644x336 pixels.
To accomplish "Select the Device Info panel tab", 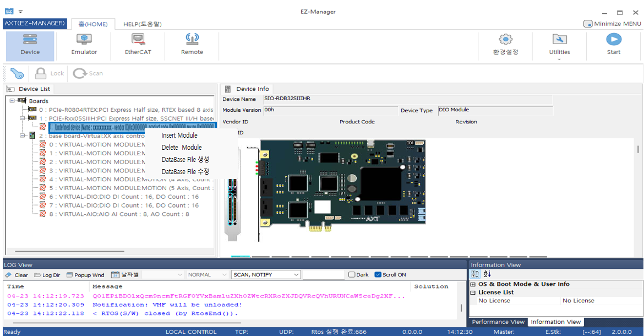I will [x=247, y=89].
